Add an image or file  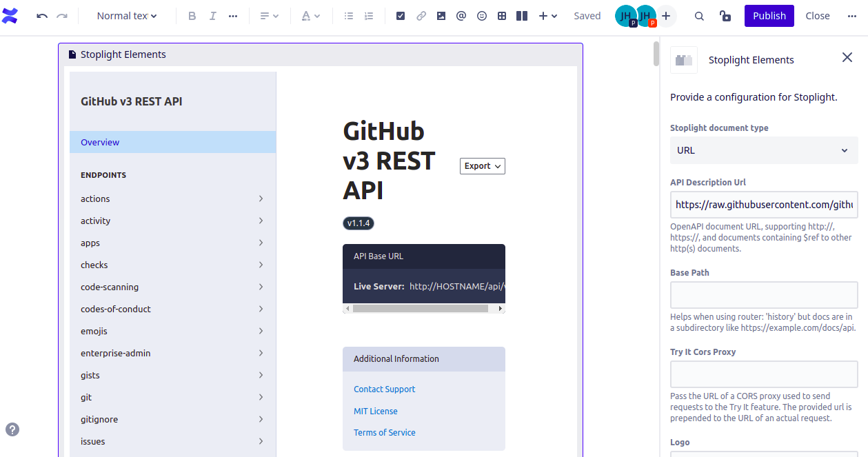[x=441, y=16]
